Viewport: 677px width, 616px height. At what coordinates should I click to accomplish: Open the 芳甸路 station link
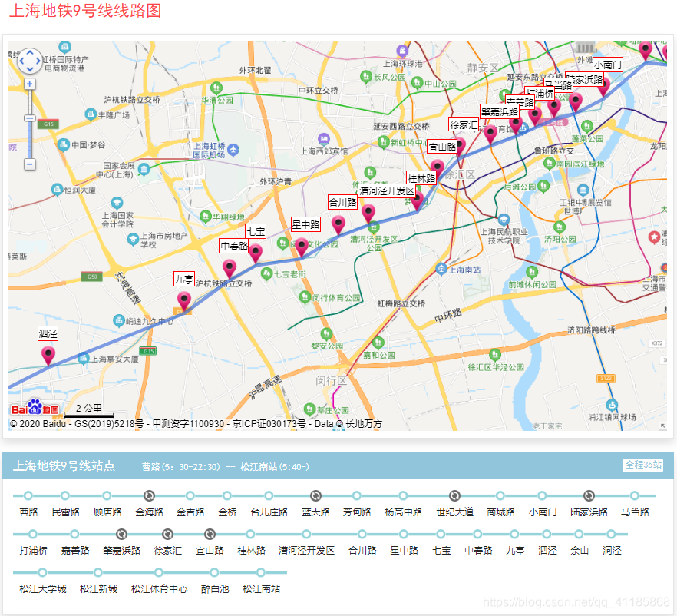point(357,512)
